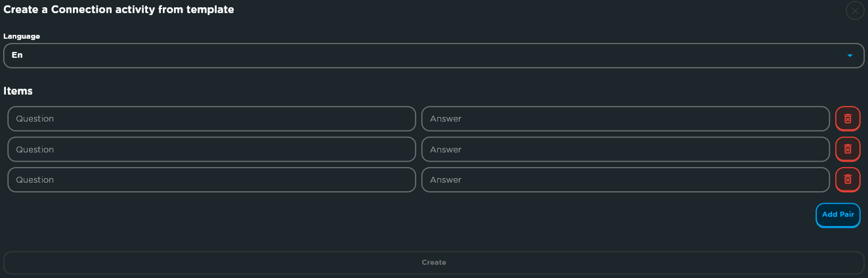This screenshot has width=868, height=278.
Task: Add a new pair with Add Pair
Action: tap(838, 215)
